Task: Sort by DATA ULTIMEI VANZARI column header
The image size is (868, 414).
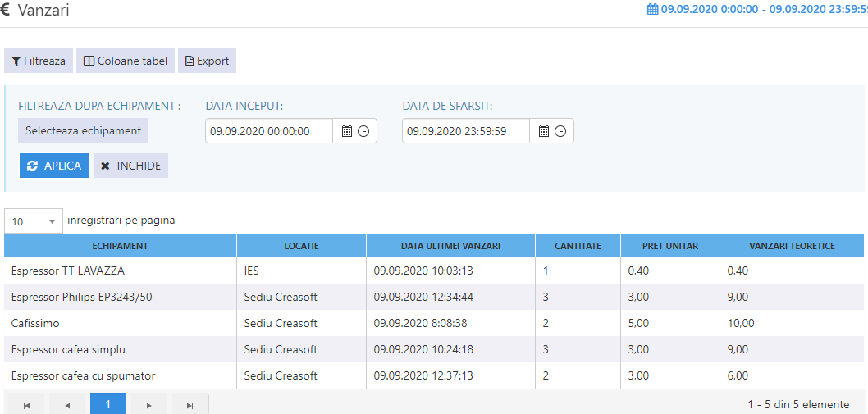Action: click(x=450, y=246)
